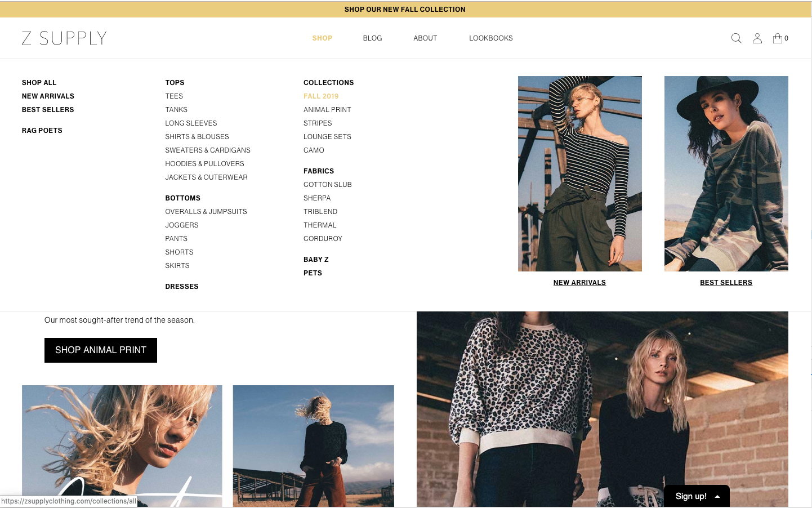Screen dimensions: 812x508
Task: Open the ABOUT page
Action: click(425, 38)
